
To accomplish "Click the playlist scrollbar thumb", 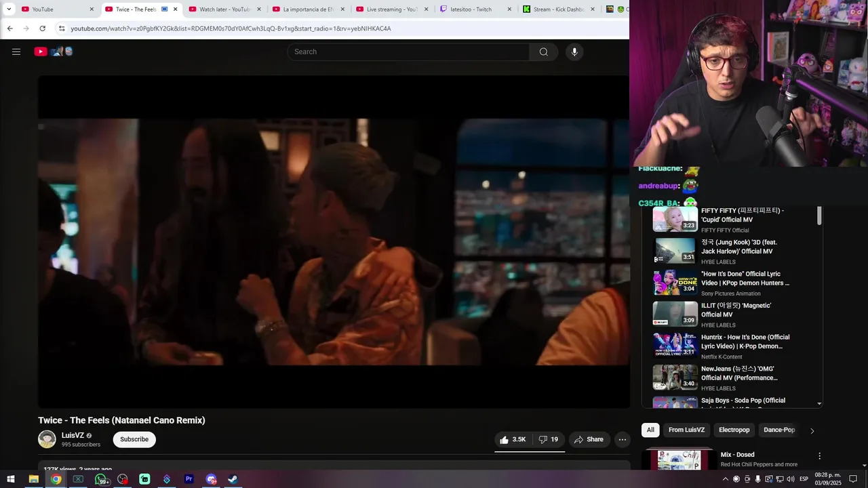I will 819,216.
